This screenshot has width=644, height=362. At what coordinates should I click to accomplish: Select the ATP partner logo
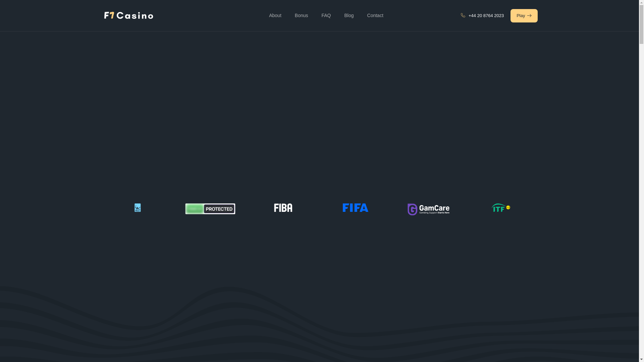point(138,208)
